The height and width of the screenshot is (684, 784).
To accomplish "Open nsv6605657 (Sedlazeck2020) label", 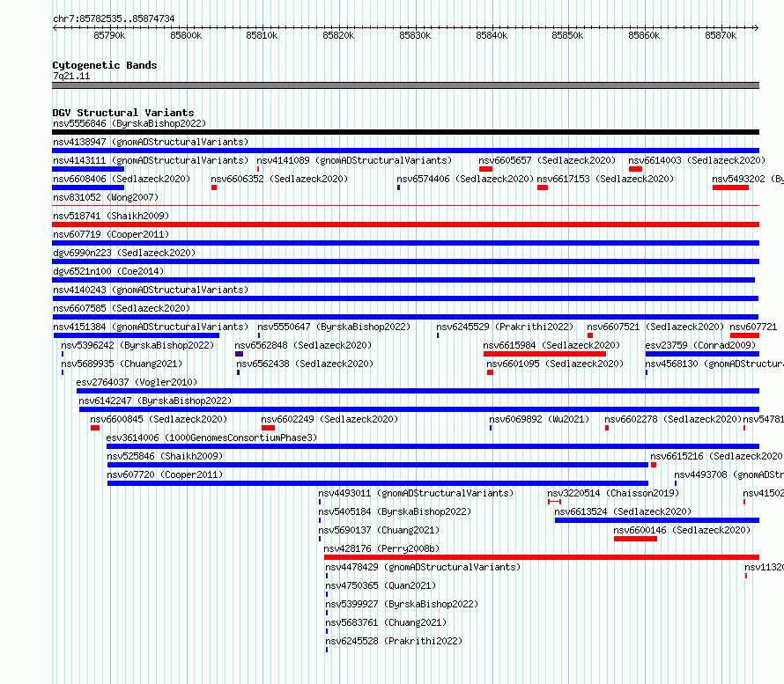I will click(x=547, y=160).
